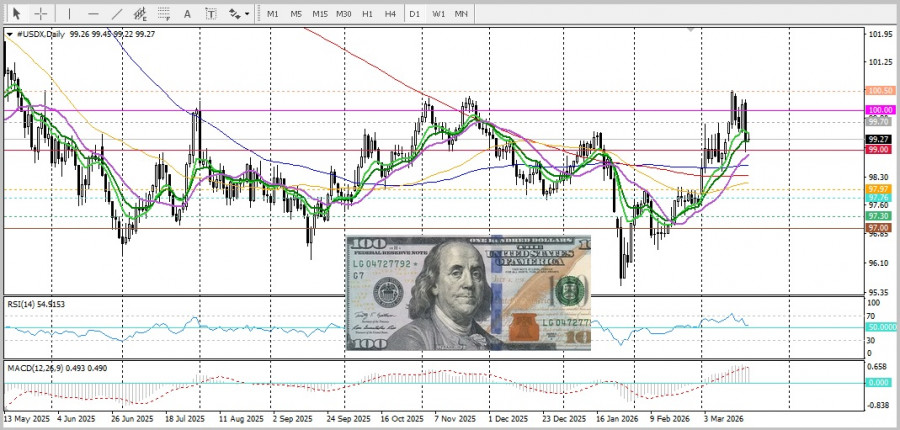
Task: Switch chart to M1 timeframe
Action: [x=273, y=13]
